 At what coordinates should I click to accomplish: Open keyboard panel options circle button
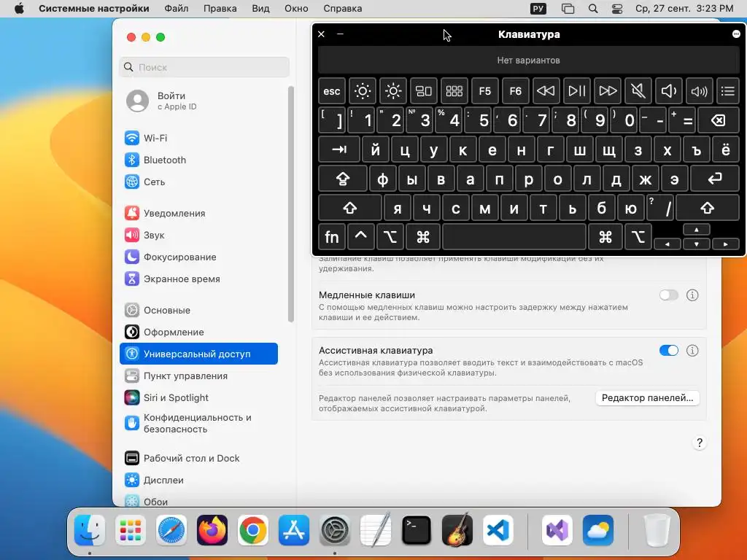[736, 34]
